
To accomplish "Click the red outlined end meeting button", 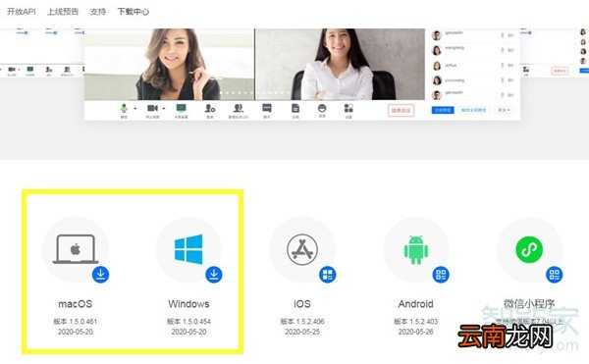I will coord(401,110).
